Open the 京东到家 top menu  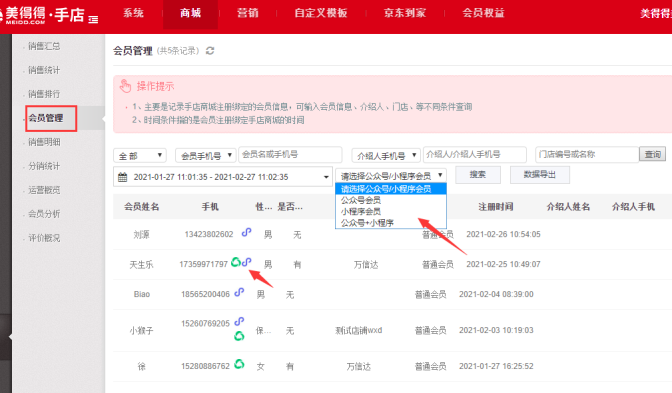click(405, 13)
